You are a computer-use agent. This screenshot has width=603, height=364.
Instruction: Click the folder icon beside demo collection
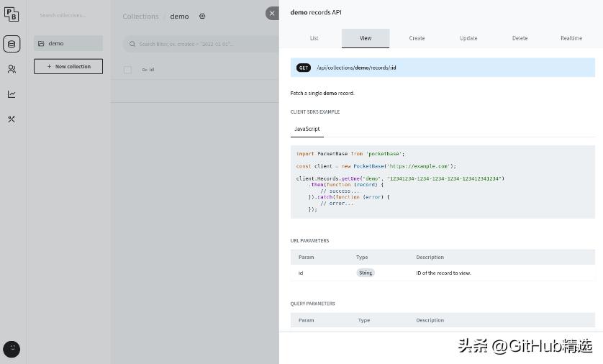click(x=41, y=43)
